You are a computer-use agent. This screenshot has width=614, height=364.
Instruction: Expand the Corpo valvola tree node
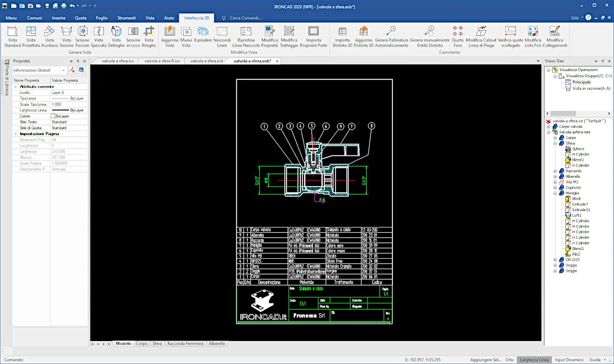tap(549, 126)
